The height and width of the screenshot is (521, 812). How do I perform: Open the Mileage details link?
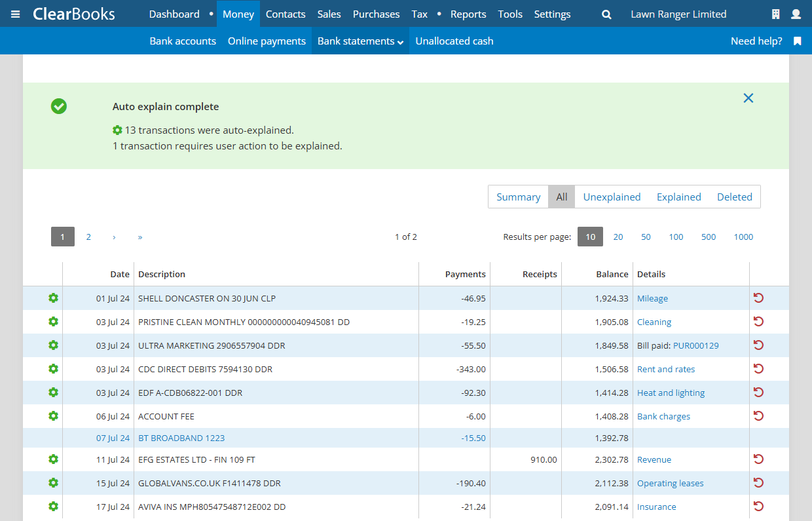(652, 299)
